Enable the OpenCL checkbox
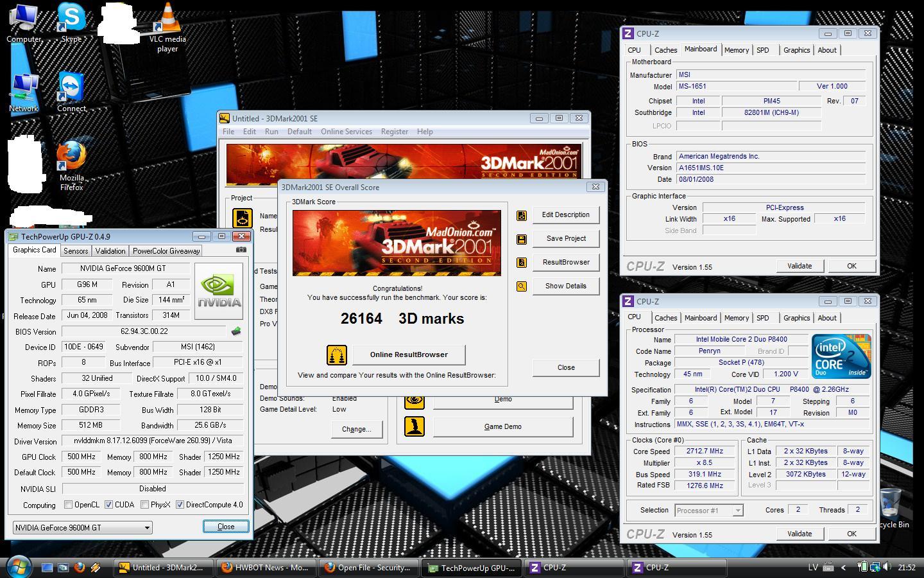924x578 pixels. [68, 505]
